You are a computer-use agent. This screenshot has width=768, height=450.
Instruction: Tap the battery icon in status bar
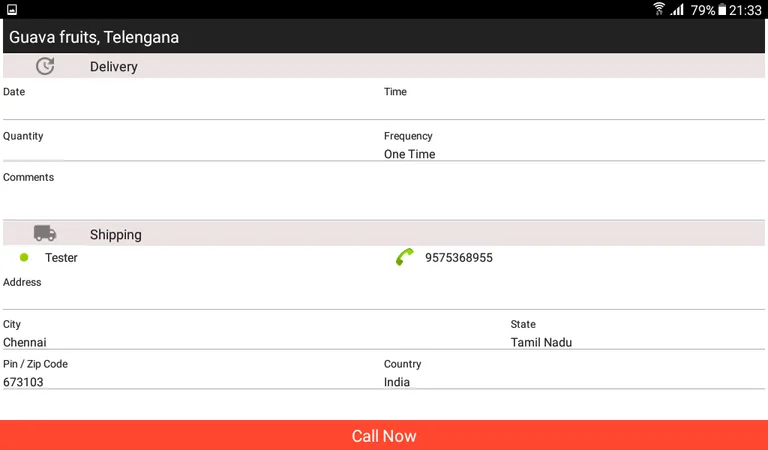pos(722,10)
